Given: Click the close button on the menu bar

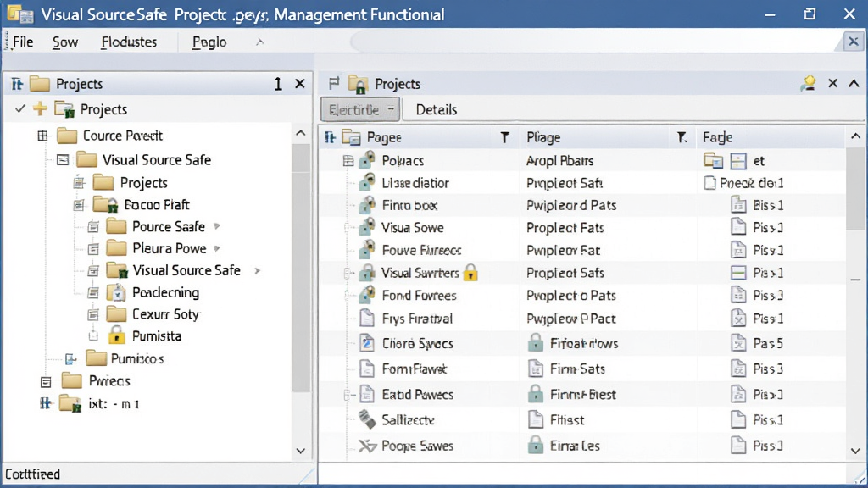Looking at the screenshot, I should point(854,42).
